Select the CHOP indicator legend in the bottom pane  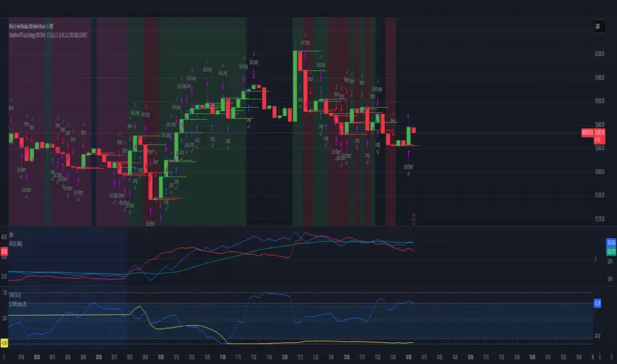point(15,295)
